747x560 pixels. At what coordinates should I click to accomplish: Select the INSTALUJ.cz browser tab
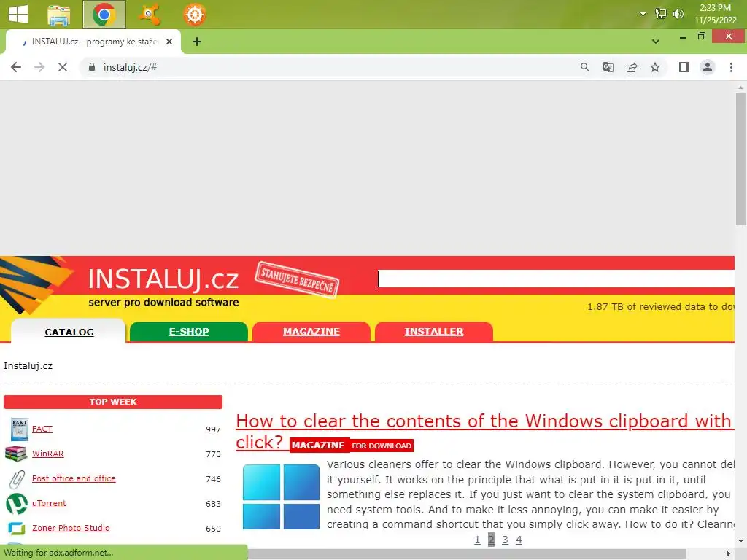93,42
